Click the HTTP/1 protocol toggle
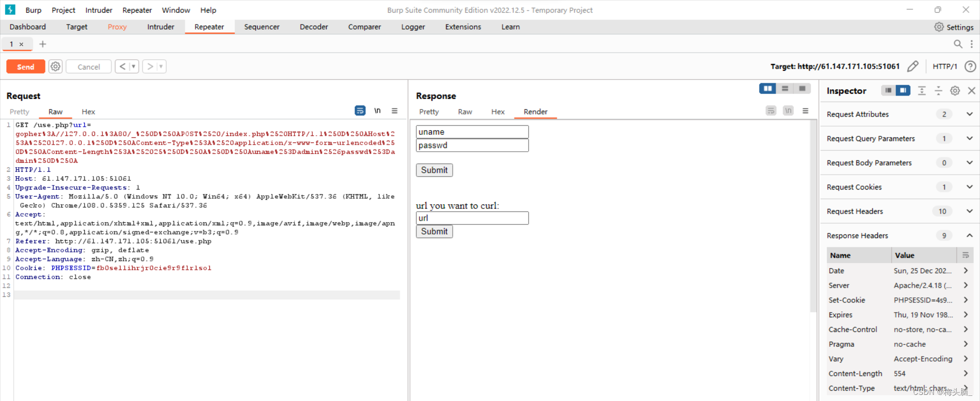Screen dimensions: 980x401 click(945, 66)
